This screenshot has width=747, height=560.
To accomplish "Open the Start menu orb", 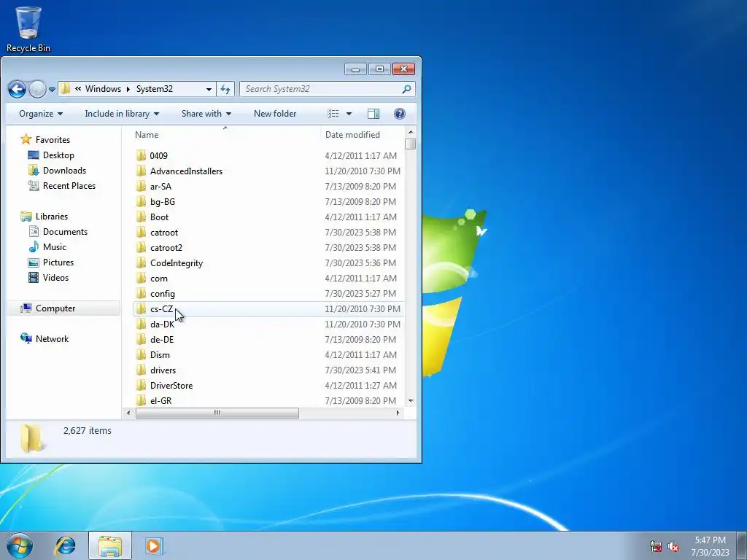I will [20, 545].
